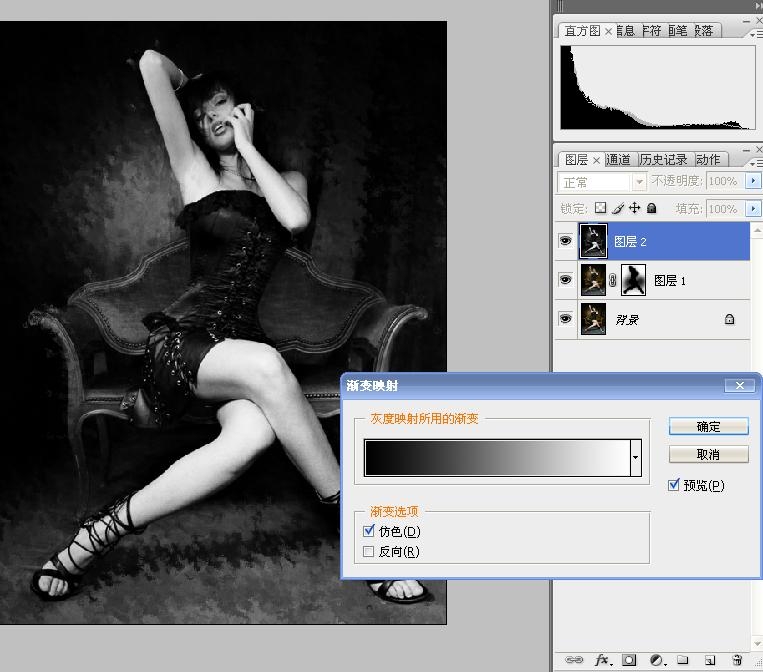This screenshot has height=672, width=763.
Task: Open new adjustment layer half-circle icon
Action: click(657, 660)
